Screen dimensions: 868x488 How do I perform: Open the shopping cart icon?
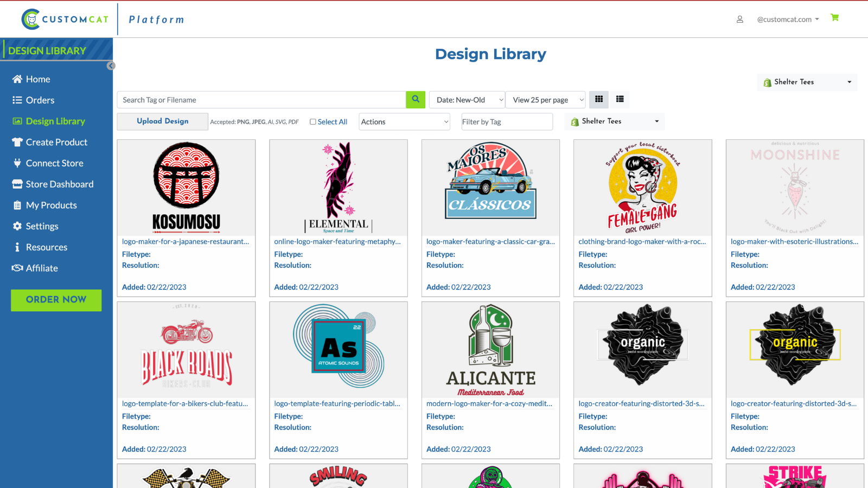[x=834, y=17]
